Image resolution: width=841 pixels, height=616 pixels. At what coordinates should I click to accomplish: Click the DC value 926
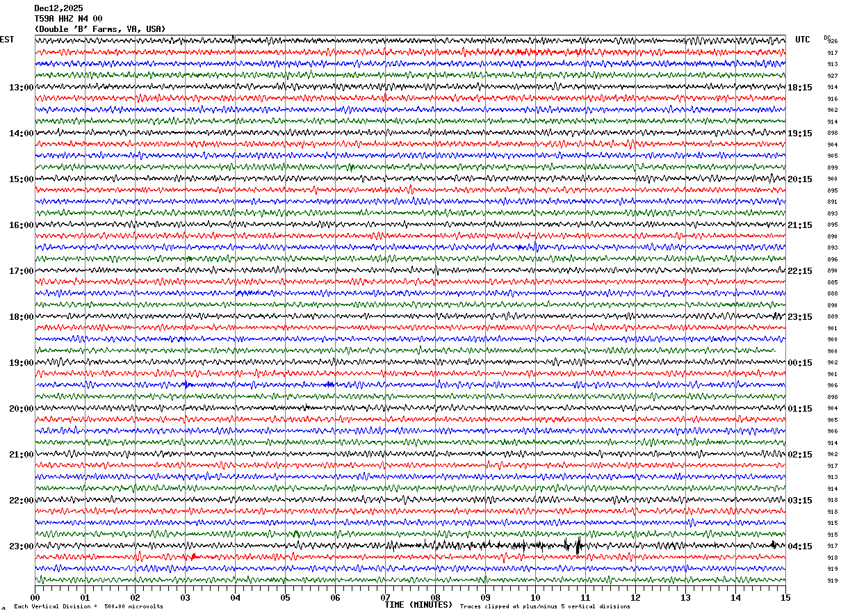tap(833, 41)
